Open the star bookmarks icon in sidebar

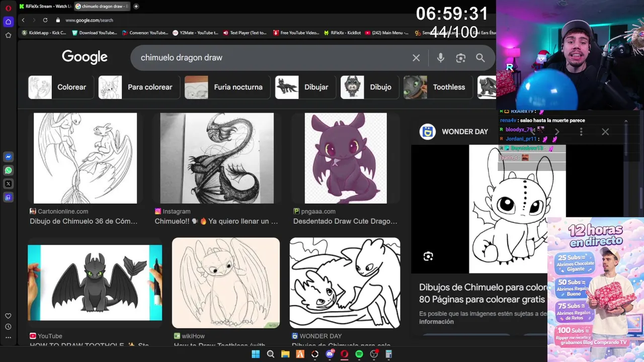8,35
